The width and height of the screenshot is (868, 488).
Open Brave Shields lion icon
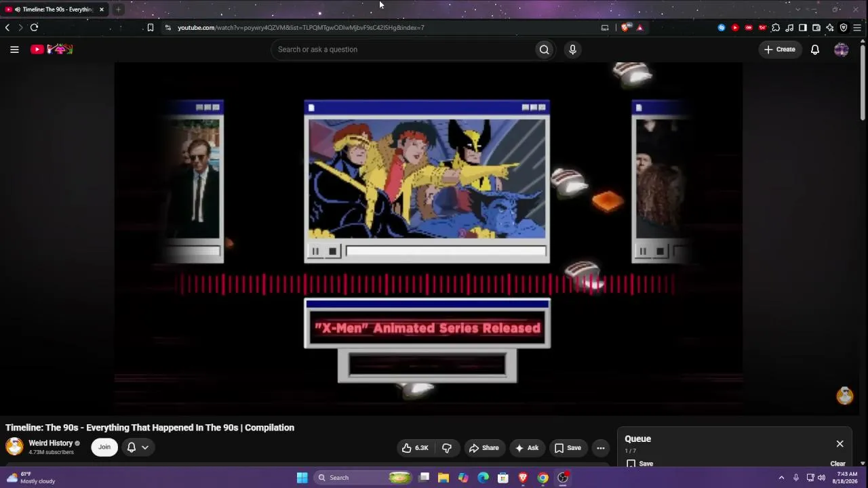[x=626, y=28]
